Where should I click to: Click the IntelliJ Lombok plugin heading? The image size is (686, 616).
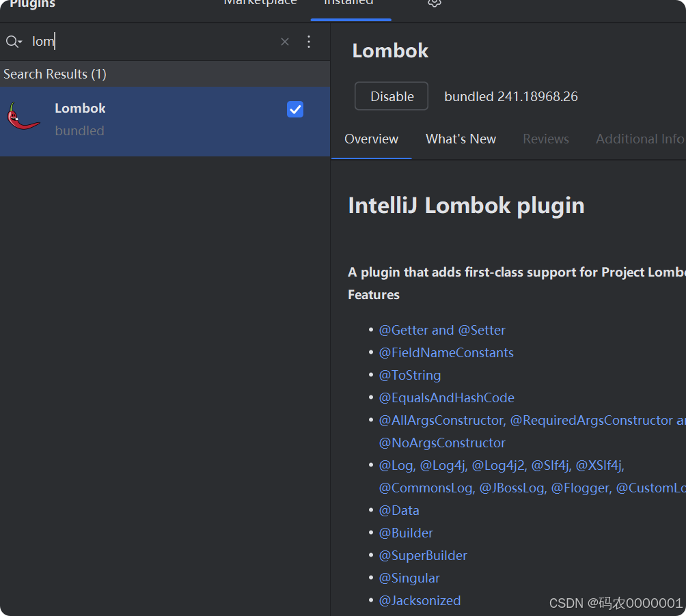tap(467, 206)
